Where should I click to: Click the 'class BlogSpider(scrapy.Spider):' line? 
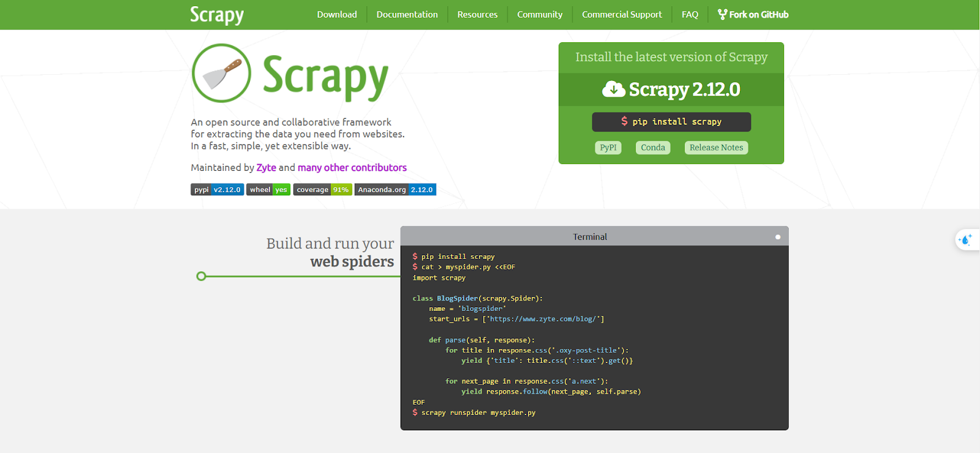pos(478,299)
